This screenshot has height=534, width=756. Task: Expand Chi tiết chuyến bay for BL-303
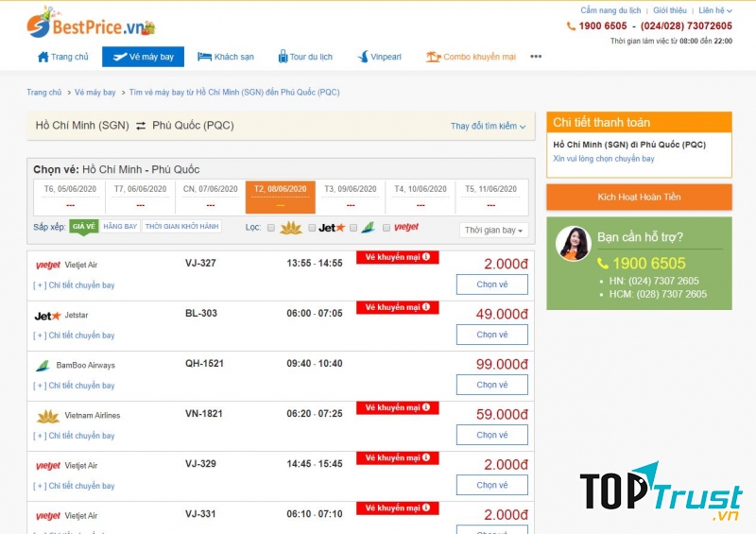(74, 336)
